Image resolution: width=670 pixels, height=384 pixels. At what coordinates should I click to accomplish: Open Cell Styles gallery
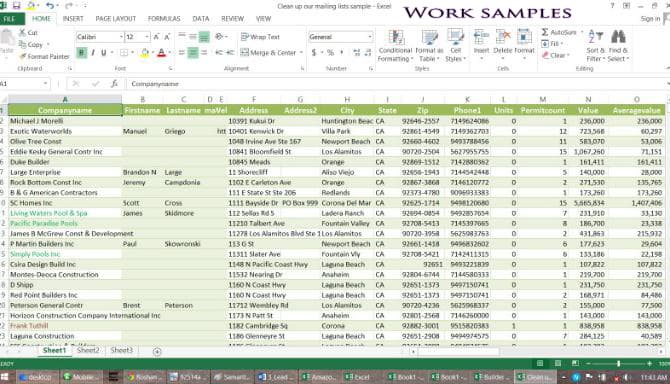click(x=455, y=46)
